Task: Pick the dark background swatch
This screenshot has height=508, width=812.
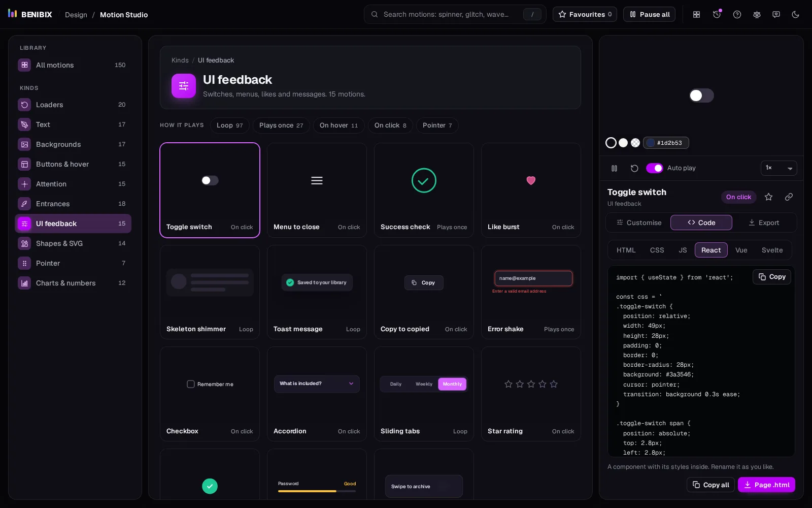Action: (x=611, y=143)
